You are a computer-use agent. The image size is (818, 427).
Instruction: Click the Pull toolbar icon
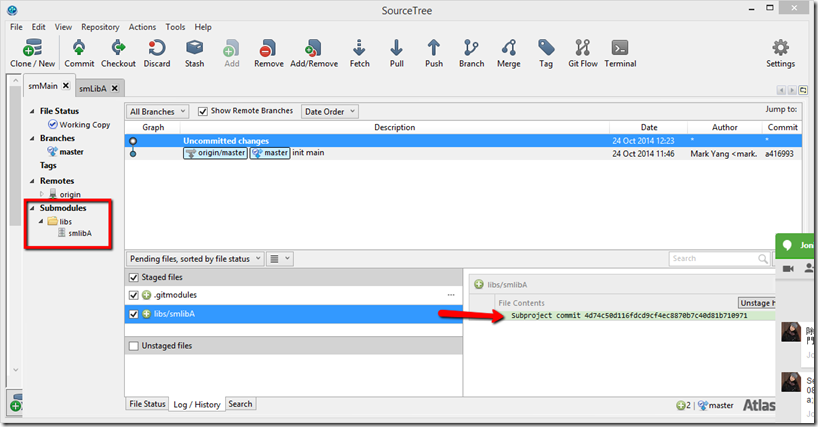[x=396, y=48]
